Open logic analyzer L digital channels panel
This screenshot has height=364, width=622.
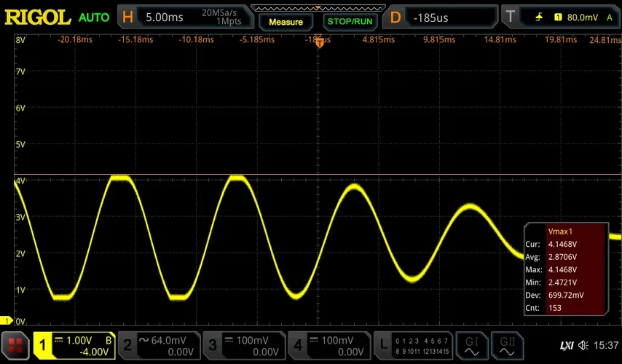click(x=414, y=346)
